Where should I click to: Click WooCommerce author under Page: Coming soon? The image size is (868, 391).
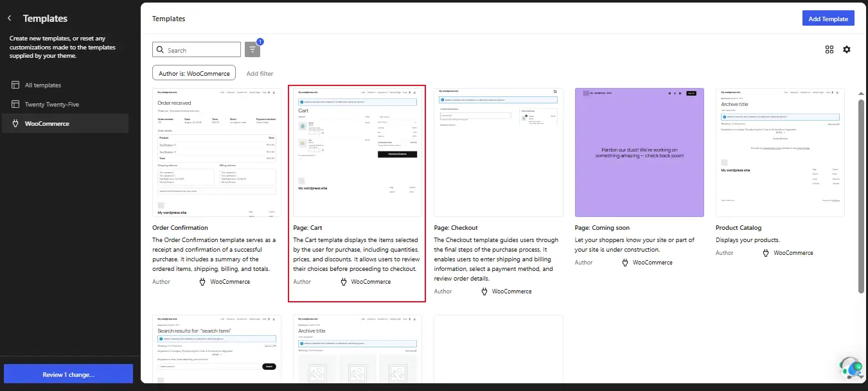click(x=653, y=263)
